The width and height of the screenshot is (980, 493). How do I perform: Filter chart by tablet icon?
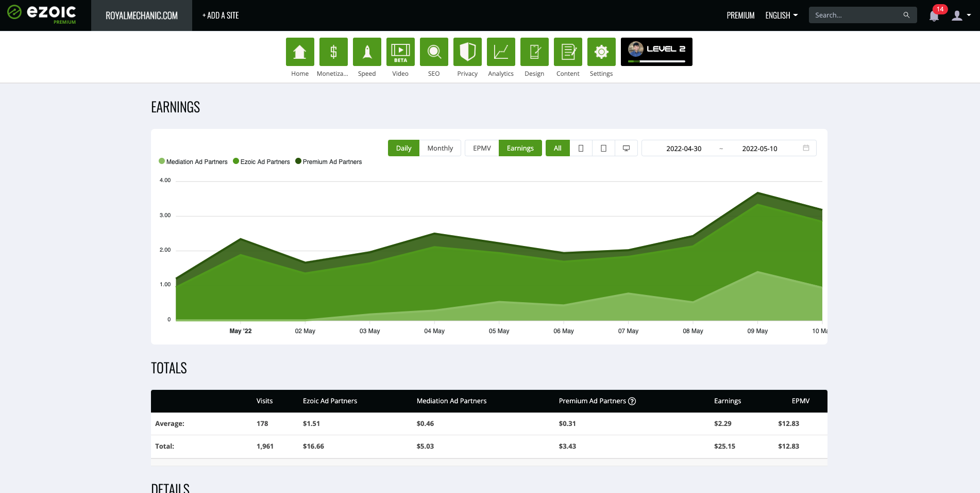[603, 148]
